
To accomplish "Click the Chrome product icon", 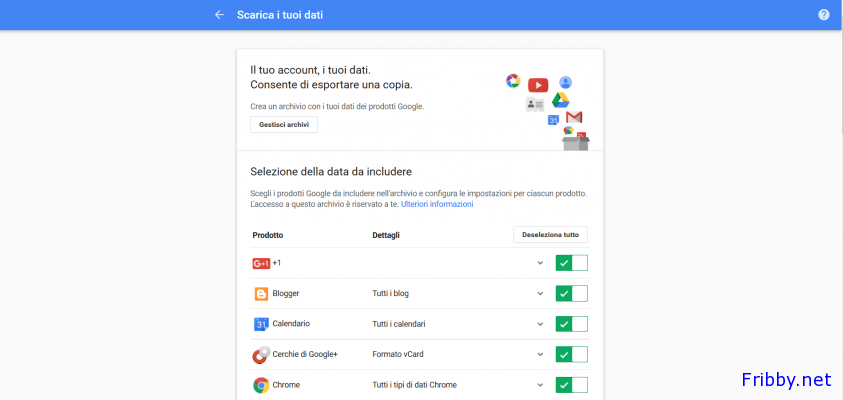I will coord(261,385).
